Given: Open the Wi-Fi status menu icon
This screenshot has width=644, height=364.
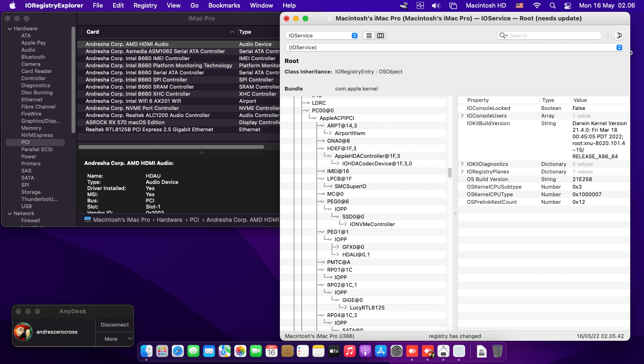Looking at the screenshot, I should (537, 6).
